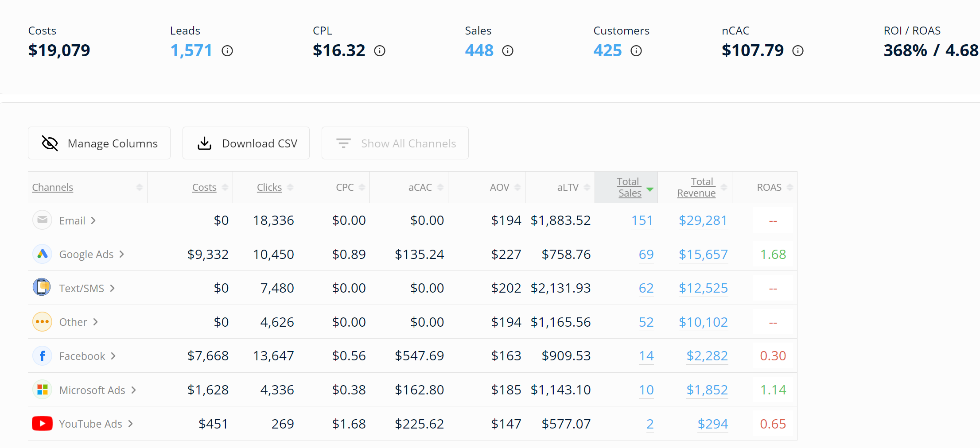Click the info icon beside CPL value
The width and height of the screenshot is (980, 448).
(x=380, y=51)
